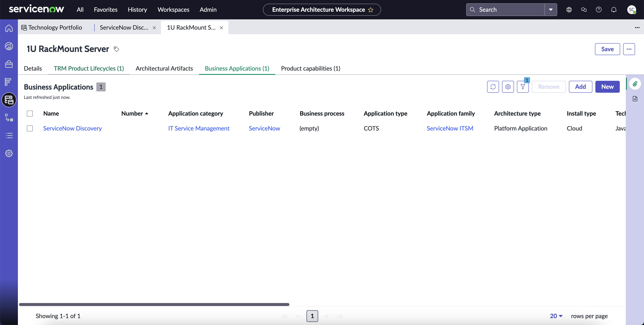Open the filter funnel for Business Applications
This screenshot has height=325, width=644.
[x=523, y=87]
